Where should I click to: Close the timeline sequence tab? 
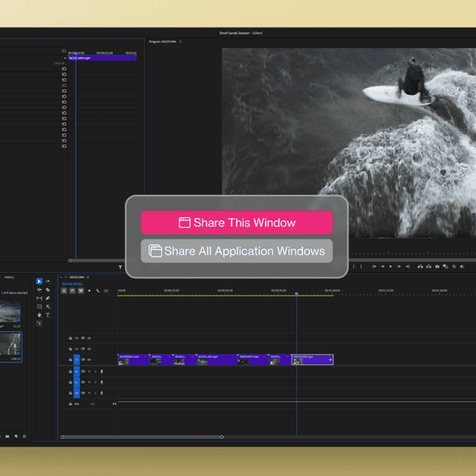[61, 277]
